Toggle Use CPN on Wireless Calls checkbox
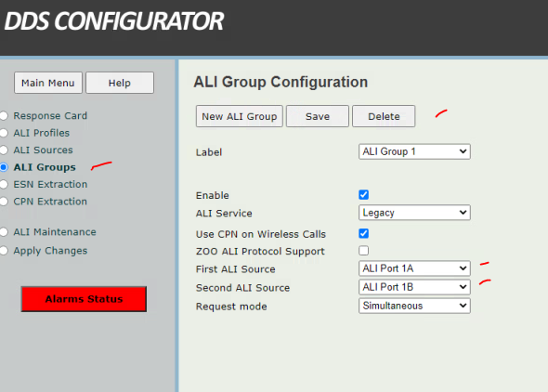The image size is (548, 392). pos(363,233)
